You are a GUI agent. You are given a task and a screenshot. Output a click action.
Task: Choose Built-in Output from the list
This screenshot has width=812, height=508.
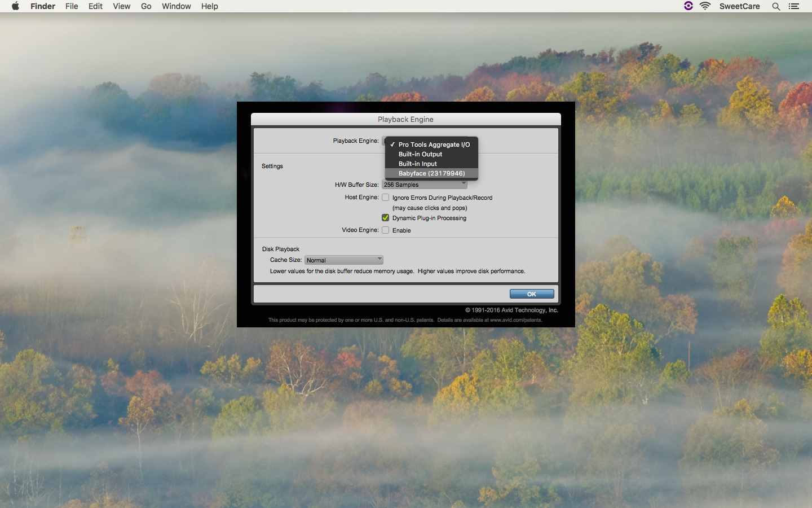coord(420,154)
